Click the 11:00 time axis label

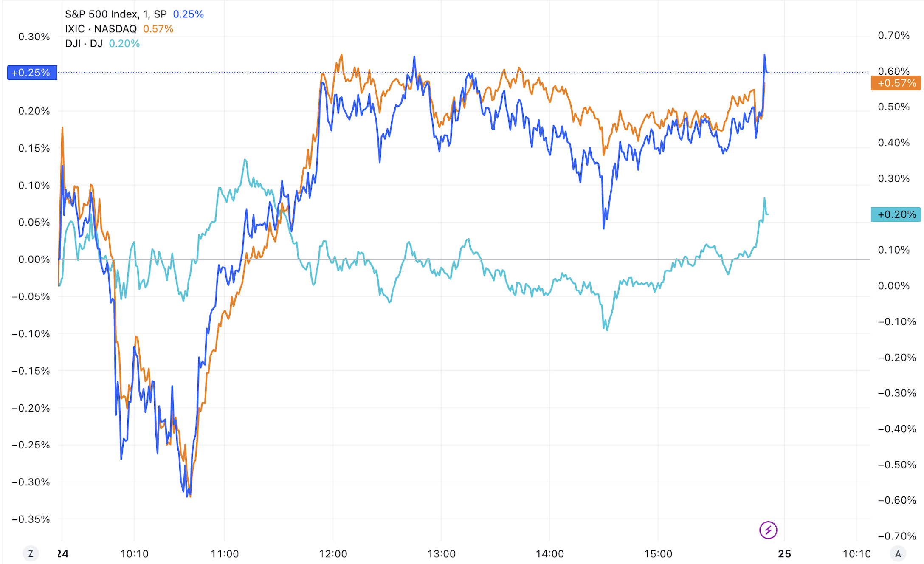225,554
